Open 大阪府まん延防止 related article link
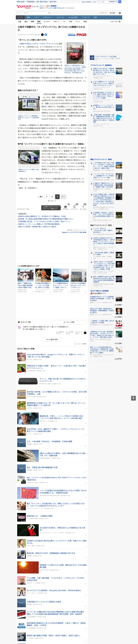This screenshot has height=644, width=138. click(x=42, y=216)
